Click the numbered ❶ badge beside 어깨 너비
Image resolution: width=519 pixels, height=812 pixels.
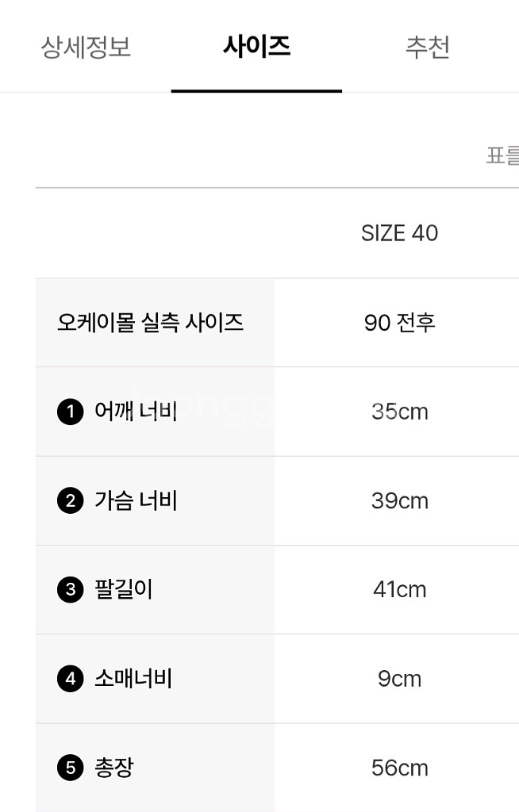coord(71,412)
